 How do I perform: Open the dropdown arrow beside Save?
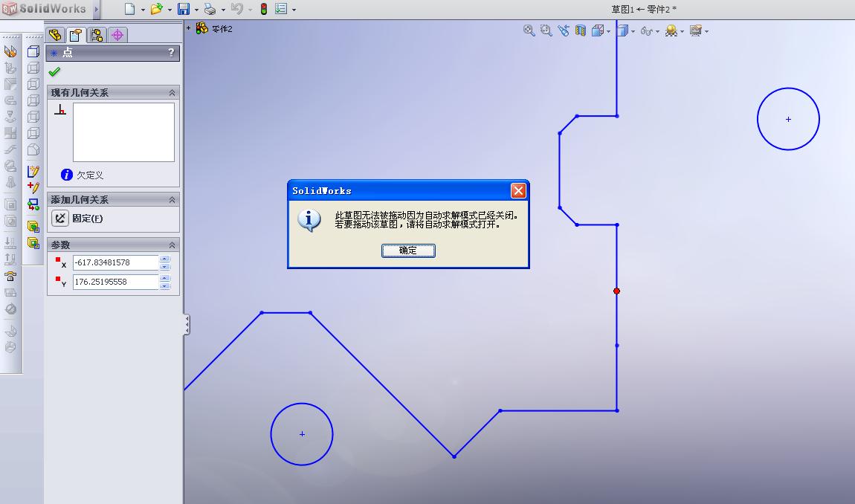[x=196, y=10]
